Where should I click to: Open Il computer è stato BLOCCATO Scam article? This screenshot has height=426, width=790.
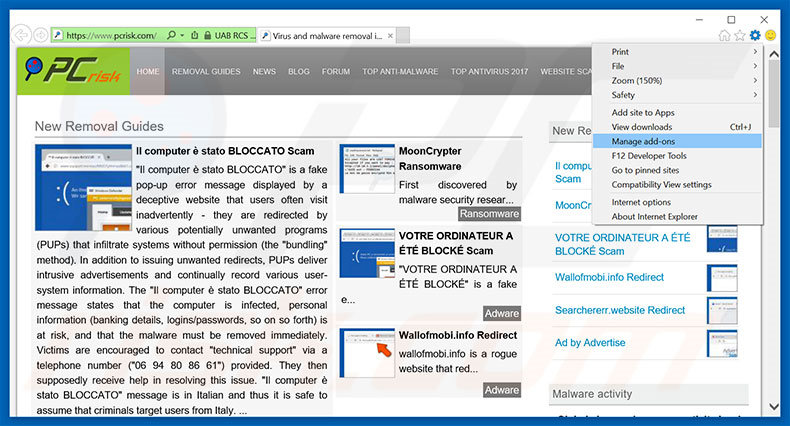[x=225, y=151]
